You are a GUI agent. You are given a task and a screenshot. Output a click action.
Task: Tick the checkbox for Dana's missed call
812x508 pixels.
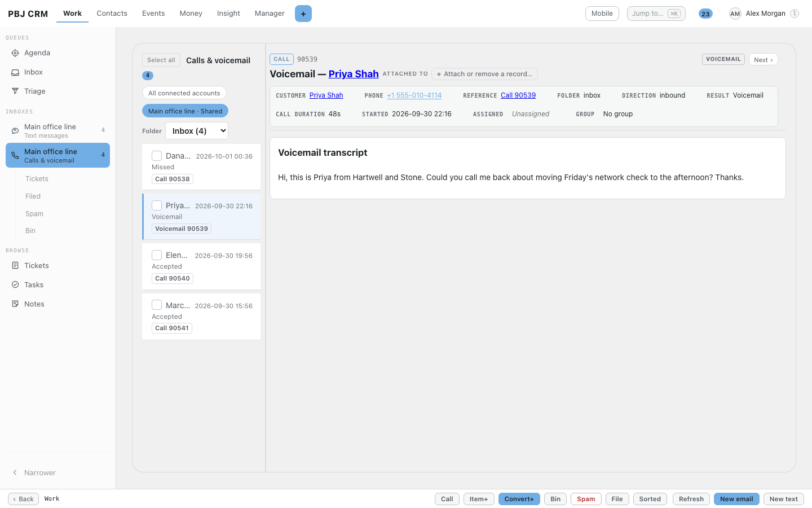(157, 156)
